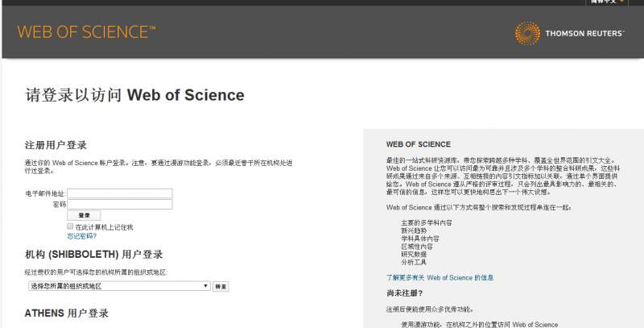Open the language selector at the top right

[x=607, y=2]
